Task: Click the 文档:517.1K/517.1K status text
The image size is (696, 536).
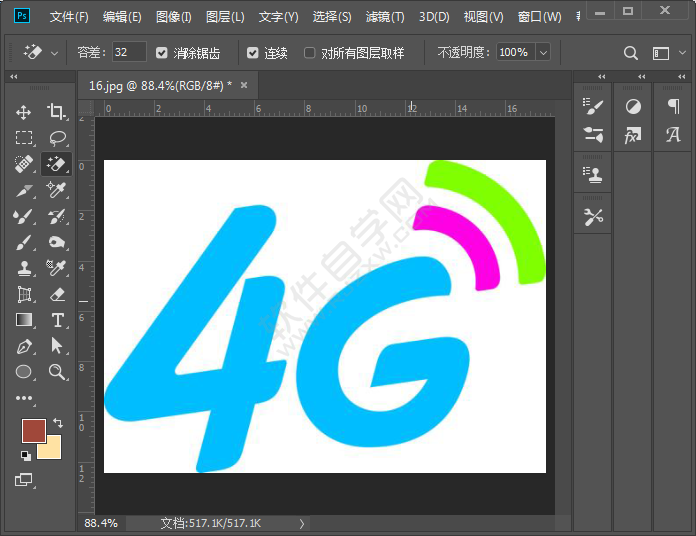Action: [210, 523]
